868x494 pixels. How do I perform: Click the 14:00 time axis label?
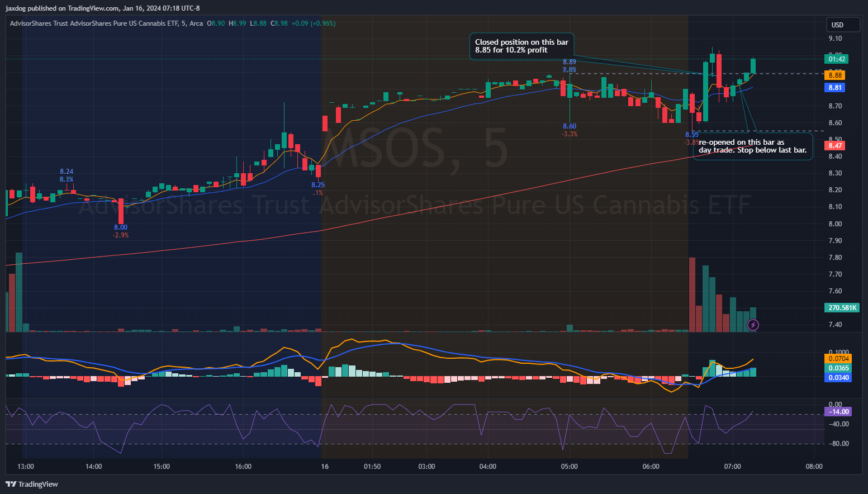click(x=93, y=467)
